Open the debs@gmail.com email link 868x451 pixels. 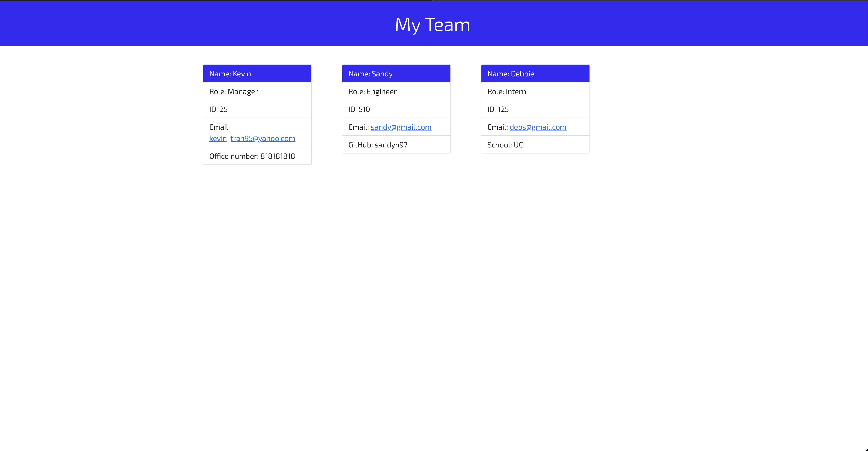[538, 127]
